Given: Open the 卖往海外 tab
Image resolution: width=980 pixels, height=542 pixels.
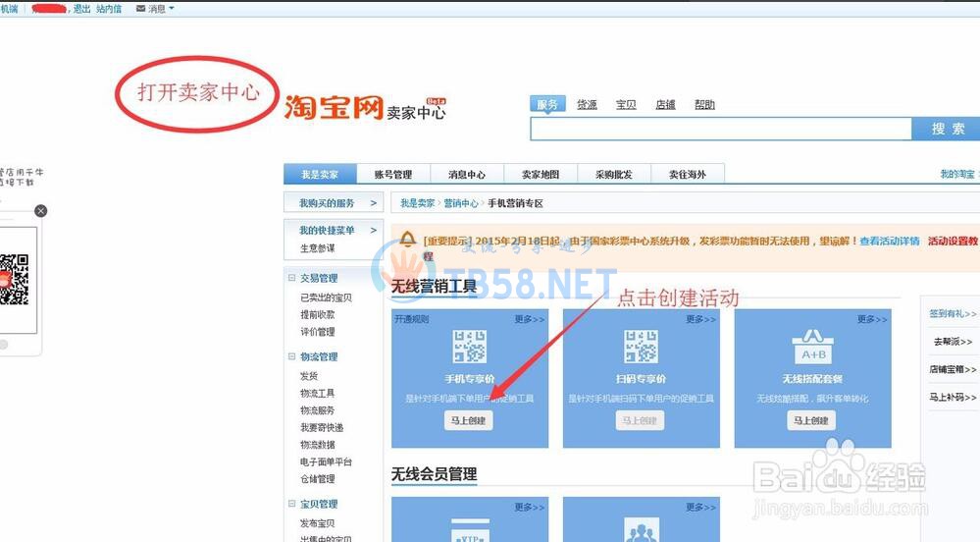Looking at the screenshot, I should click(x=688, y=174).
